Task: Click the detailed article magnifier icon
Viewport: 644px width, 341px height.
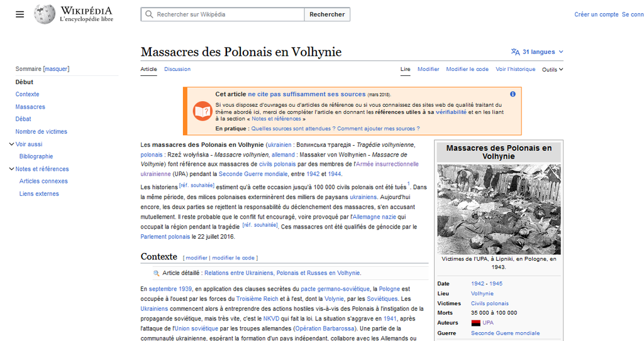Action: click(157, 273)
